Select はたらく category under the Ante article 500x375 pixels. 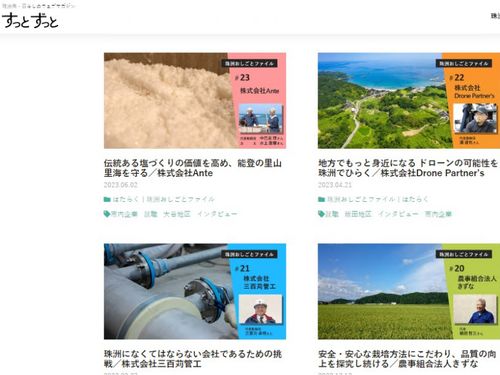(125, 199)
